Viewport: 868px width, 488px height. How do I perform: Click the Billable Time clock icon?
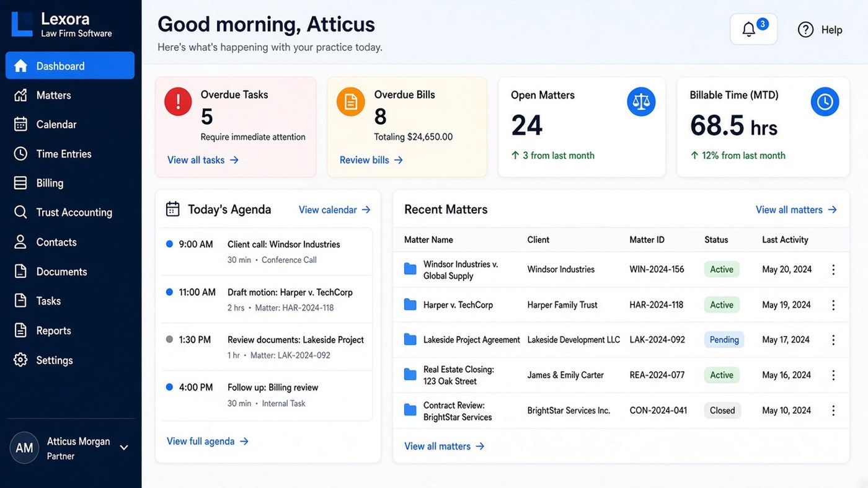coord(825,102)
